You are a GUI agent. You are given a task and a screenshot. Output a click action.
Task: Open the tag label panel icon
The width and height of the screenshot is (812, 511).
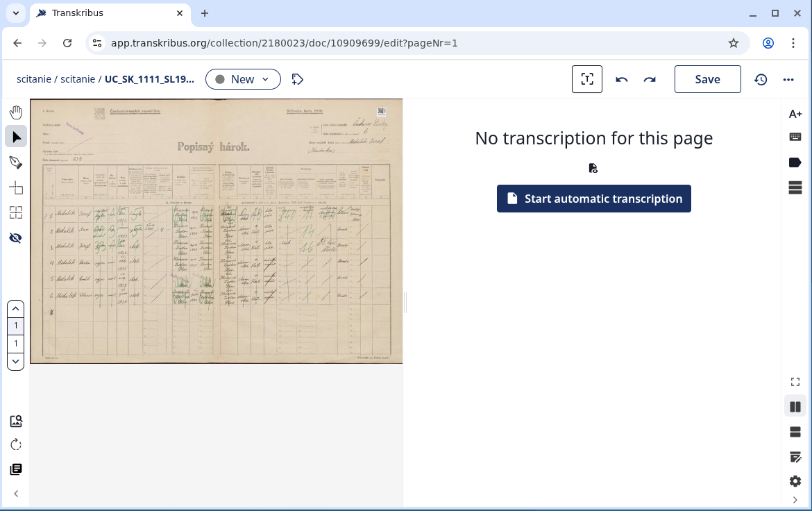[x=795, y=162]
